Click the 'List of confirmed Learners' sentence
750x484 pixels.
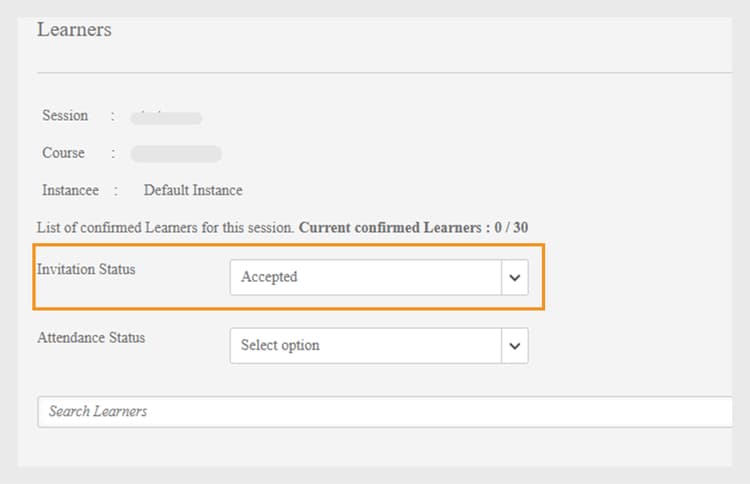tap(165, 228)
